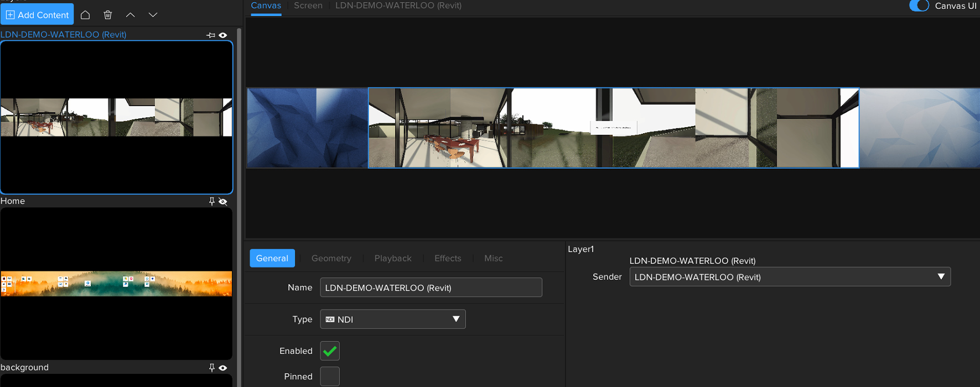Screen dimensions: 980x387
Task: Turn off the Canvas UI switch
Action: click(x=919, y=6)
